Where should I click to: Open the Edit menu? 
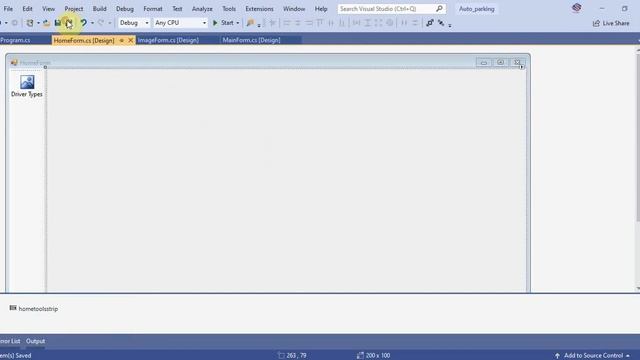pyautogui.click(x=27, y=9)
